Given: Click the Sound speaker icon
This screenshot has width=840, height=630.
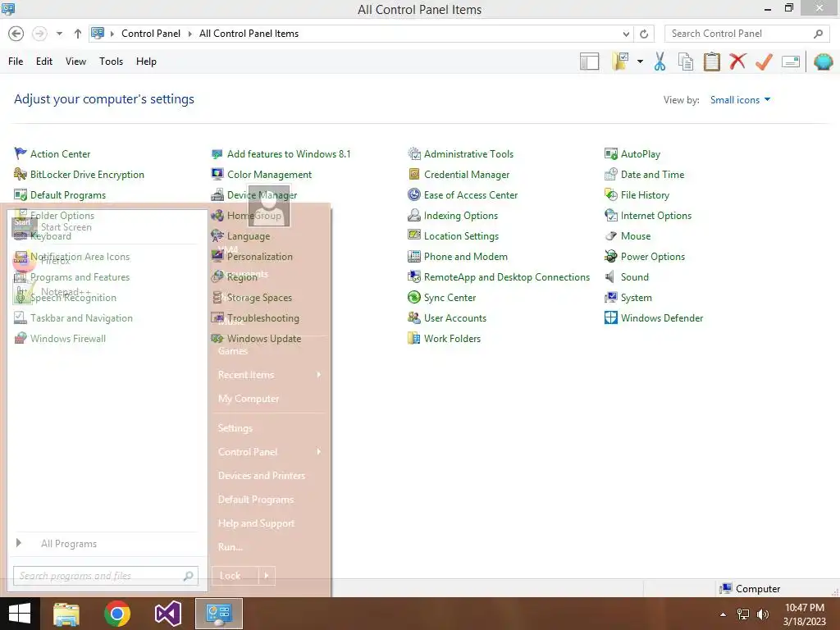Looking at the screenshot, I should click(x=609, y=277).
